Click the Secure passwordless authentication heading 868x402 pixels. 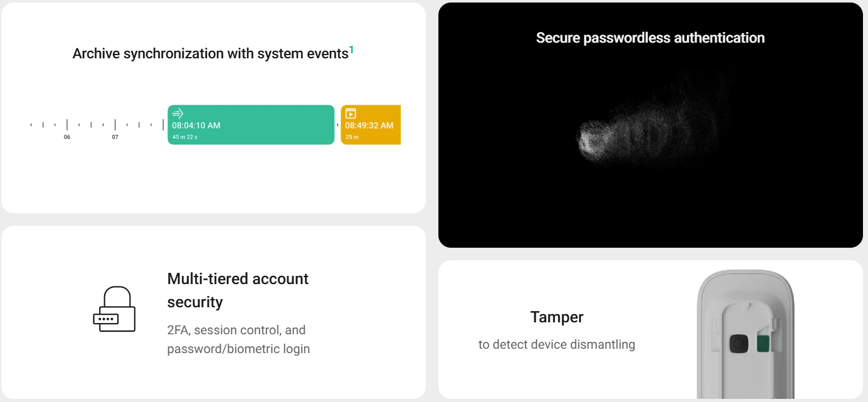click(x=650, y=38)
